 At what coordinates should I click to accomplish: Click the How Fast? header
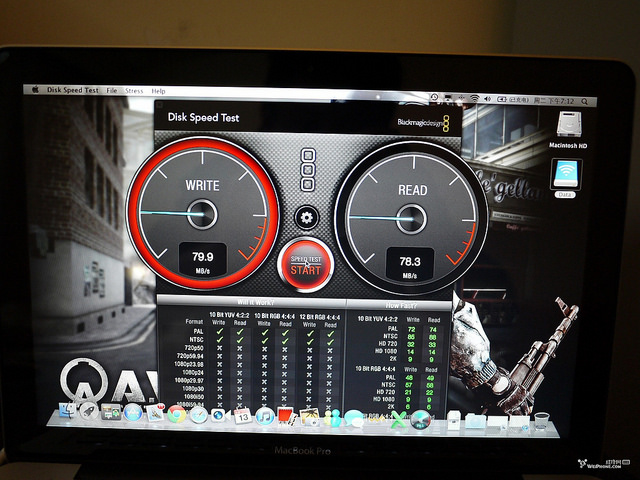tap(399, 306)
